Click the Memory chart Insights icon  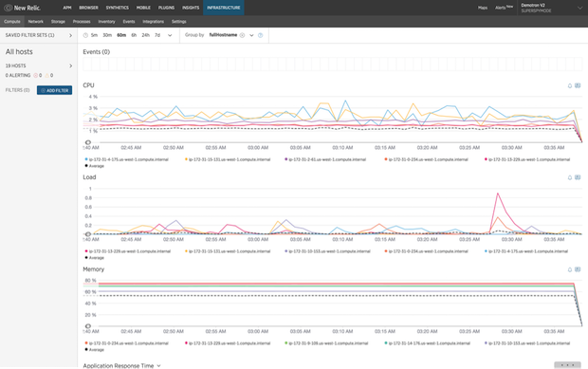coord(578,269)
